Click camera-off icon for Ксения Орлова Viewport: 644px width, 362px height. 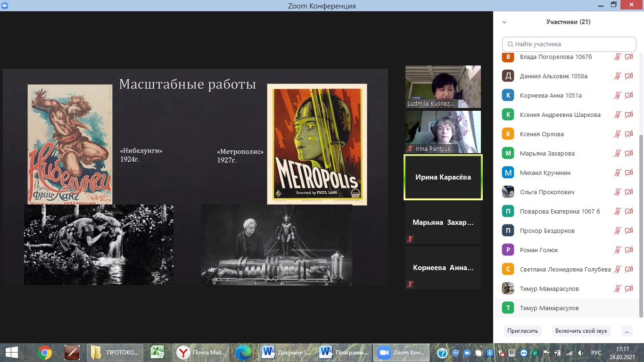coord(629,134)
